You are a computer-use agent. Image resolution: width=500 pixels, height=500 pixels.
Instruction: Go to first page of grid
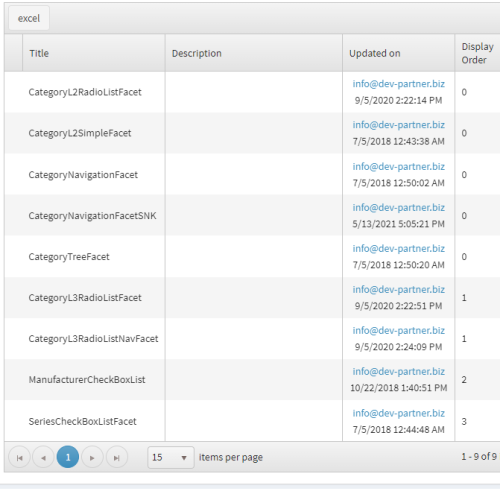tap(19, 457)
